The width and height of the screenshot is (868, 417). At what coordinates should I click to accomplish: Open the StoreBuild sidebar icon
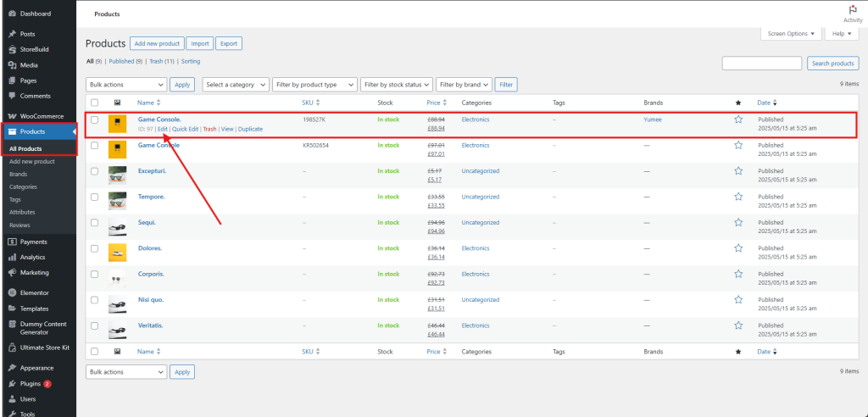(x=12, y=49)
